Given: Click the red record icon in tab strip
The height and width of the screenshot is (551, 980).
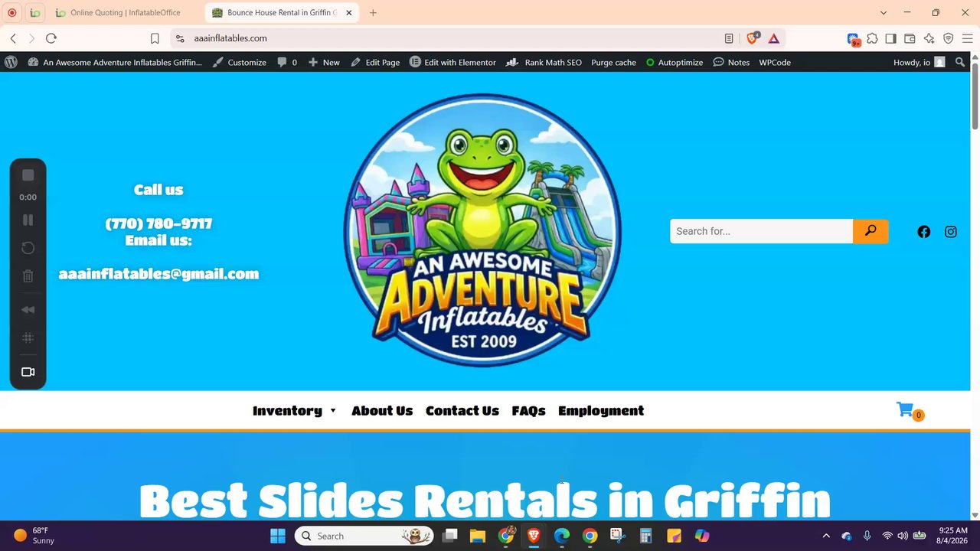Looking at the screenshot, I should (x=12, y=13).
